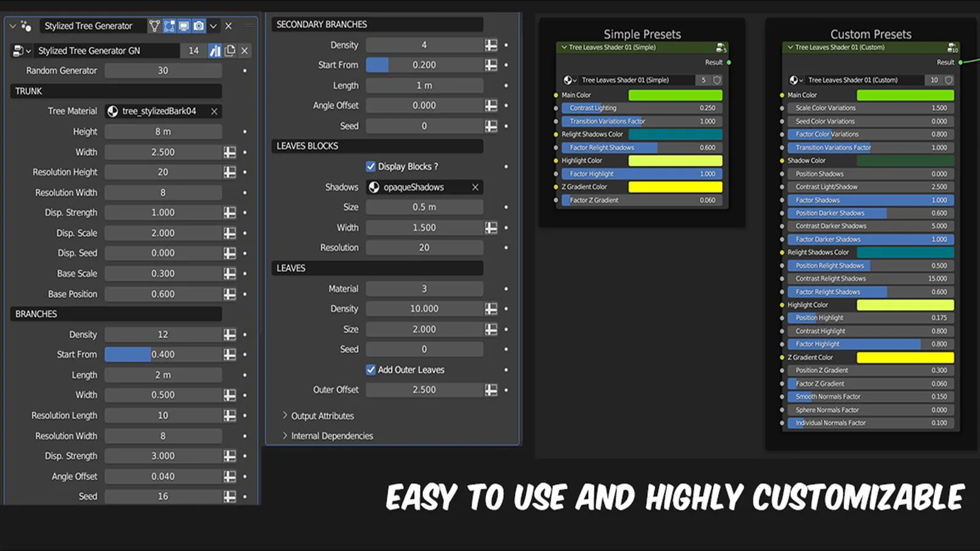Image resolution: width=980 pixels, height=551 pixels.
Task: Click the camera Render visibility icon on the modifier
Action: (x=198, y=26)
